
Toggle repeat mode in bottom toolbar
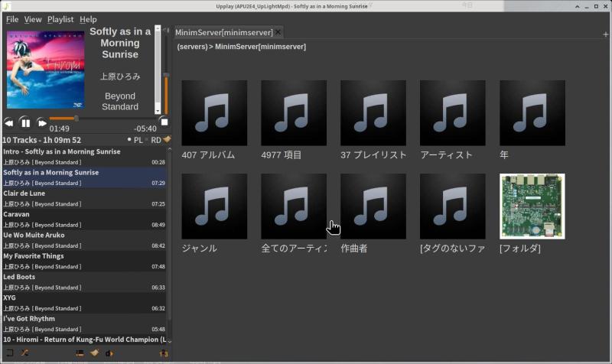pyautogui.click(x=9, y=353)
